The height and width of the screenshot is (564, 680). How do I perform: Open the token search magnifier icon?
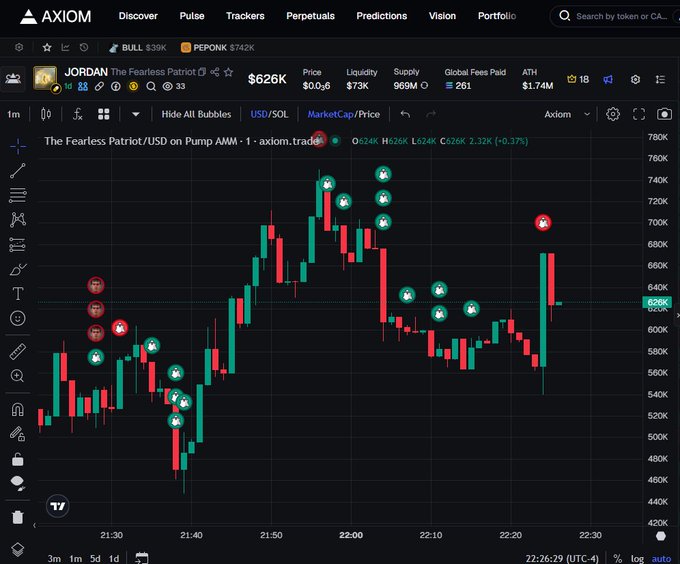pyautogui.click(x=151, y=86)
